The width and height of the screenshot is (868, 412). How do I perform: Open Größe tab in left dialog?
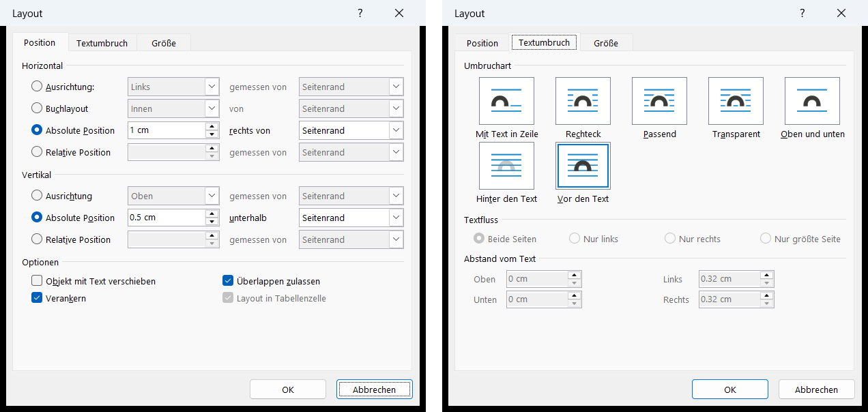[x=164, y=43]
